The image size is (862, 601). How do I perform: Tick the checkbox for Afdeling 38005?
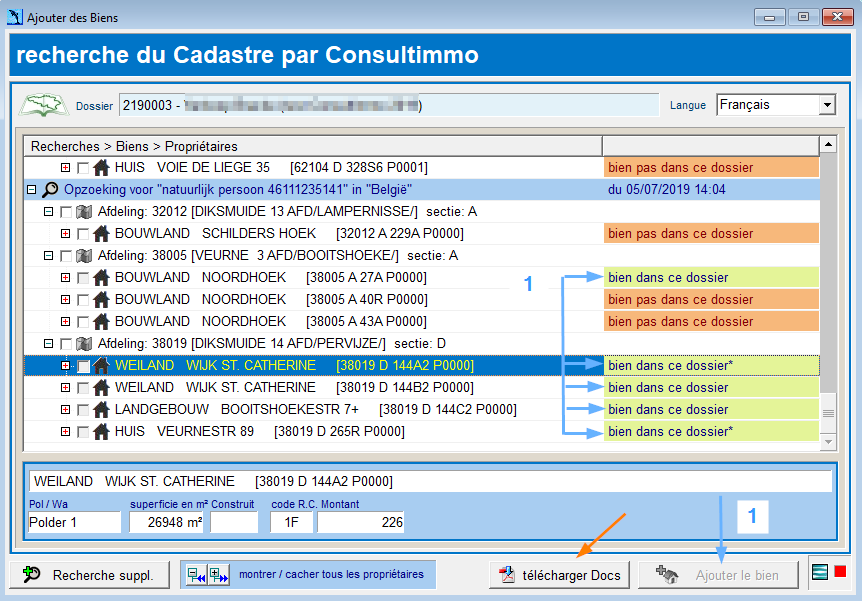(66, 256)
